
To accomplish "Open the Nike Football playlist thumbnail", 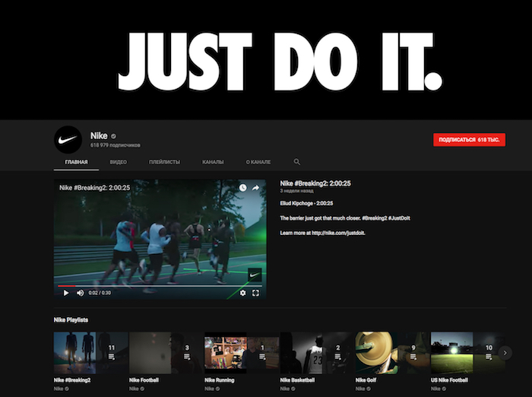I will click(x=166, y=353).
